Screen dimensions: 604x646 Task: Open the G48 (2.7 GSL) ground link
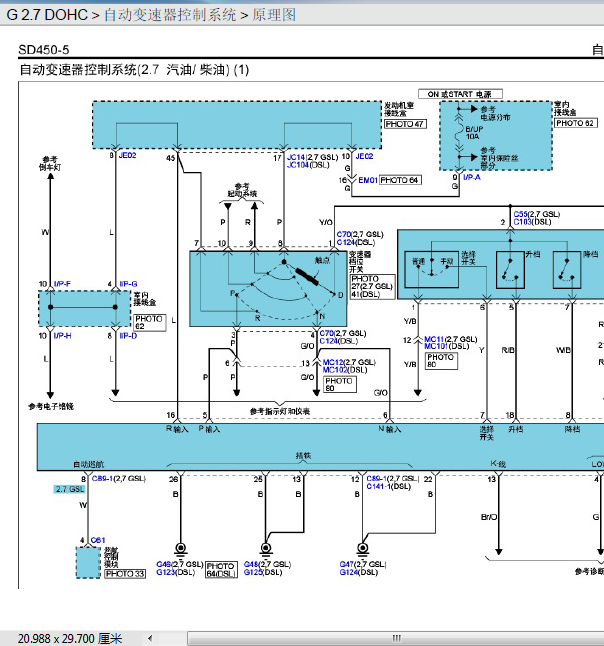coord(251,564)
